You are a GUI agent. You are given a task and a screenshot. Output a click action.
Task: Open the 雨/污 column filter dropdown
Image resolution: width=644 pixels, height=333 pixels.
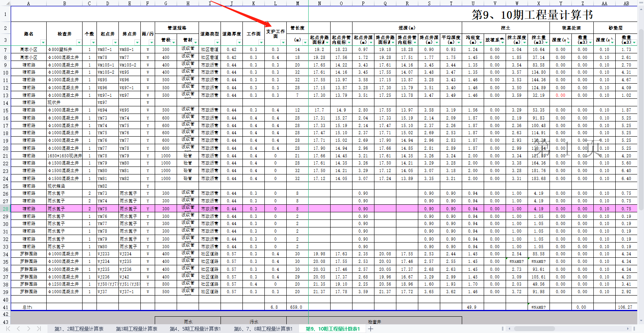151,42
